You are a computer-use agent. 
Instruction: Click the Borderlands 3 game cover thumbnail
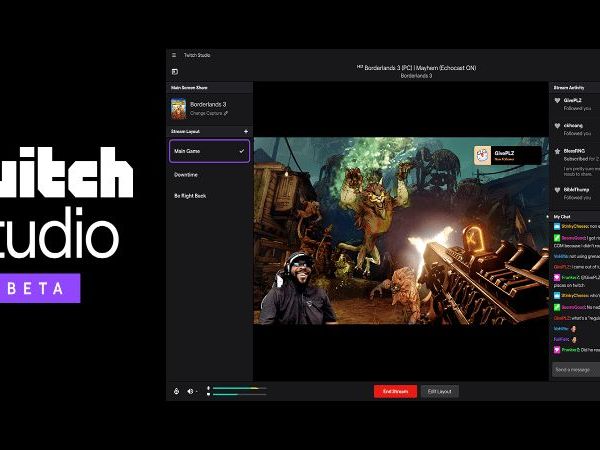(x=178, y=109)
